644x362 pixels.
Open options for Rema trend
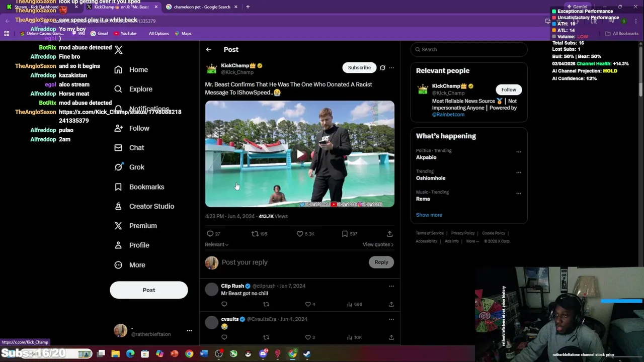pyautogui.click(x=519, y=193)
